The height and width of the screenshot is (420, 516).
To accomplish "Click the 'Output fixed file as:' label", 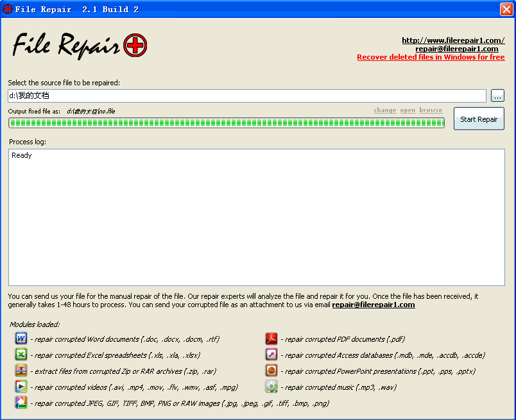I will point(34,111).
